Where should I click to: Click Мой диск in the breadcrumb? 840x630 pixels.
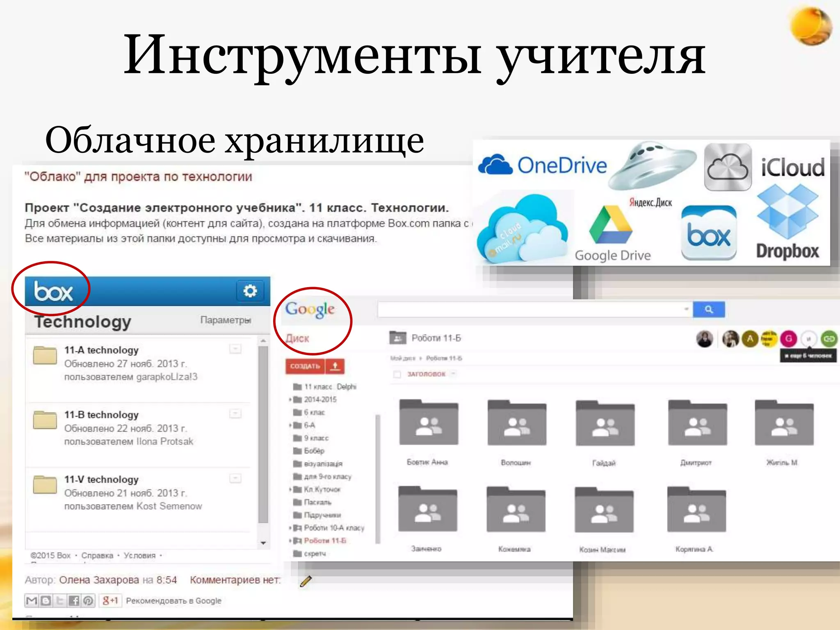click(403, 358)
